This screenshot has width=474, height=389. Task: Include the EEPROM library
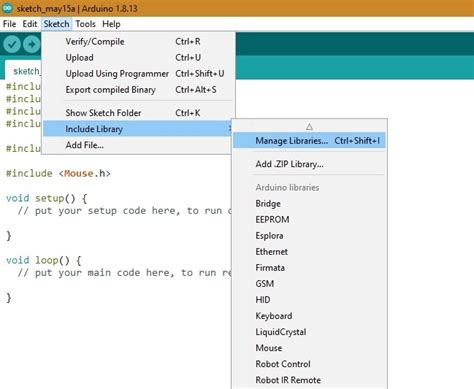(309, 220)
